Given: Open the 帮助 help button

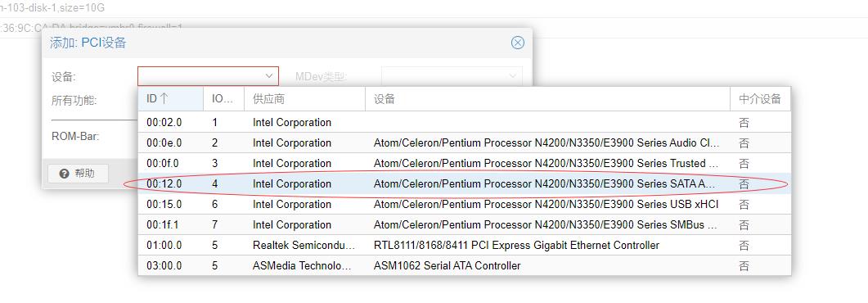Looking at the screenshot, I should point(78,174).
